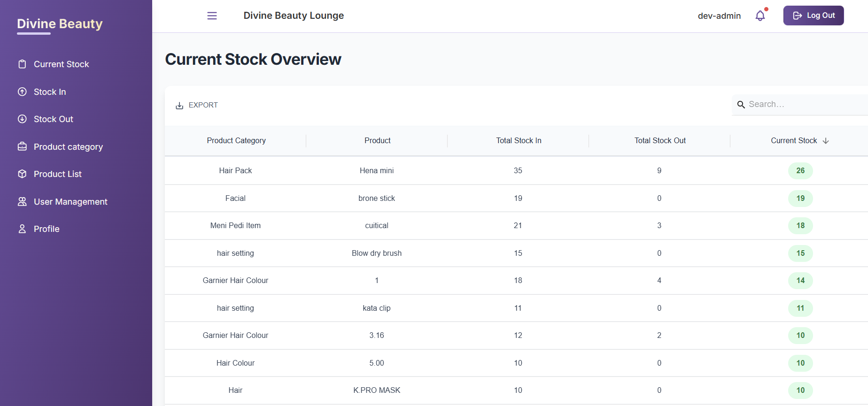Sort by Product Category header

point(236,141)
